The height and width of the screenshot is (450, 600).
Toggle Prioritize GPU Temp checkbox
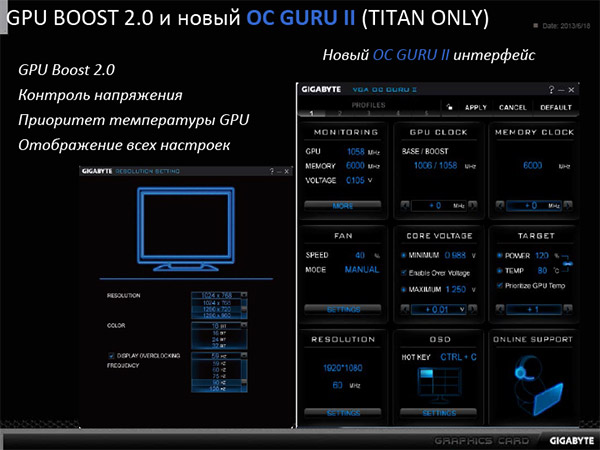click(499, 285)
